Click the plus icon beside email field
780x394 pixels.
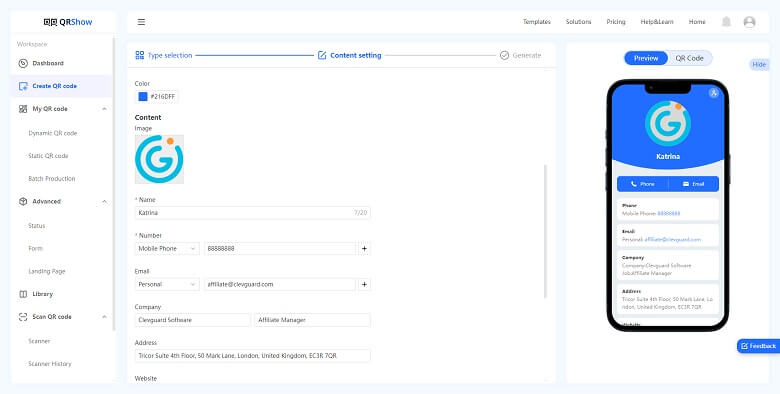364,284
